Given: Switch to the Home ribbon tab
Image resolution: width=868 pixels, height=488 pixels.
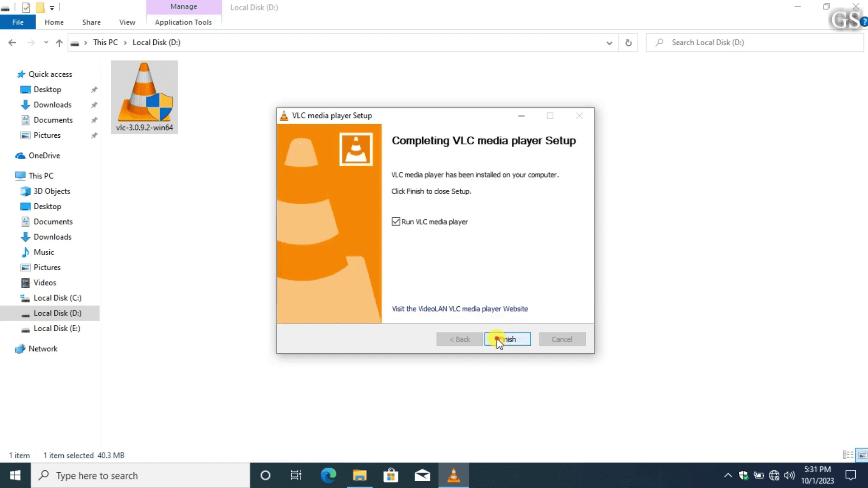Looking at the screenshot, I should tap(54, 22).
